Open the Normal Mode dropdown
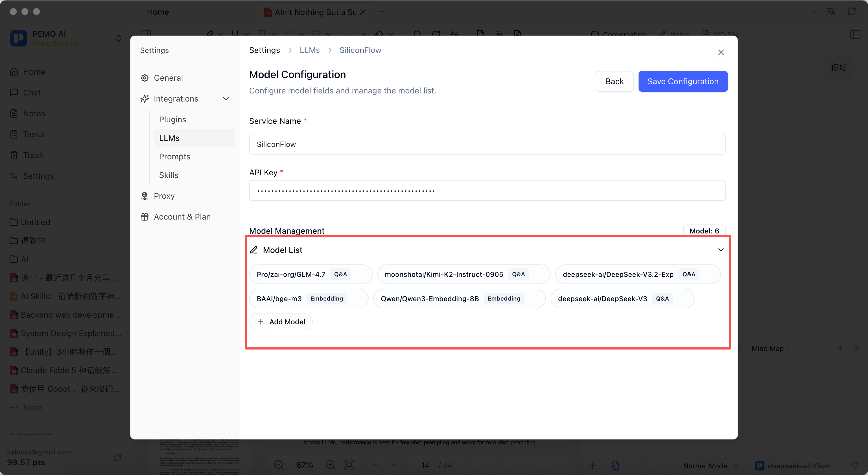The height and width of the screenshot is (475, 868). coord(710,465)
